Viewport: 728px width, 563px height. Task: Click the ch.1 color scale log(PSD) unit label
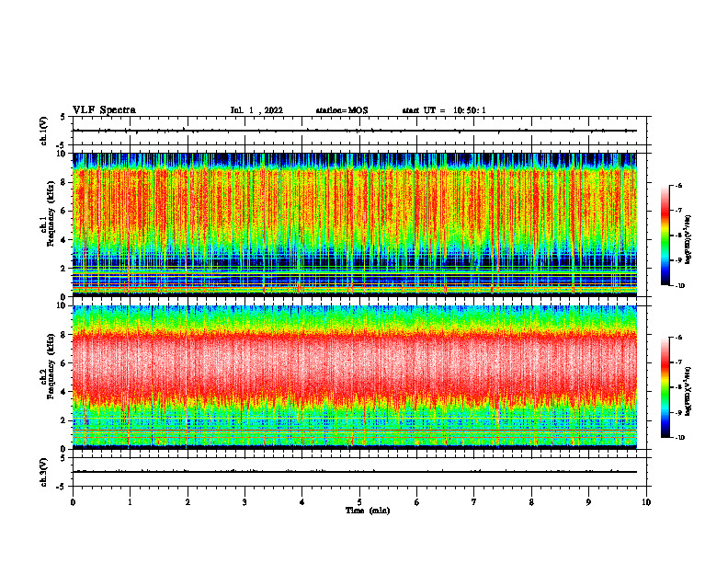click(688, 239)
